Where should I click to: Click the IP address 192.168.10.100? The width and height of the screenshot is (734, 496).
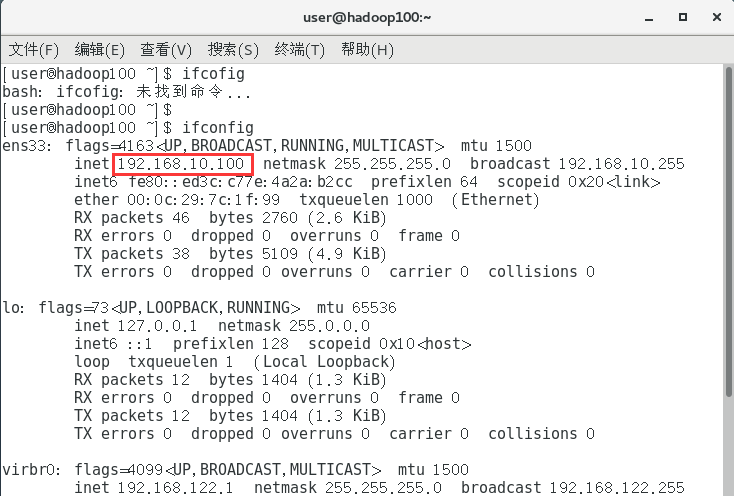pos(181,164)
